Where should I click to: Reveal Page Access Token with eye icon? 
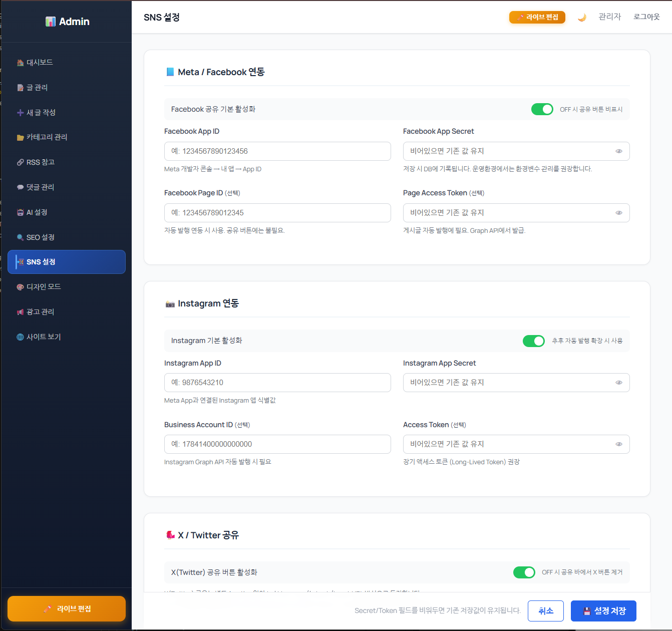(619, 213)
